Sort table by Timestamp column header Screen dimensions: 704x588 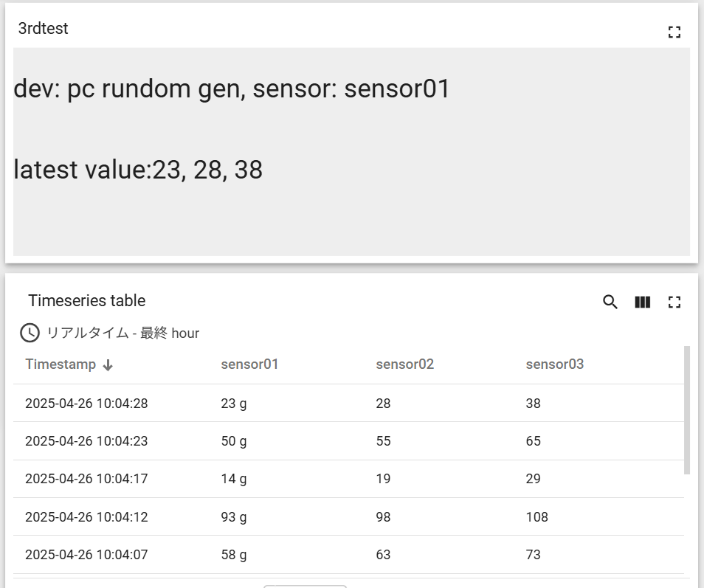[x=61, y=364]
